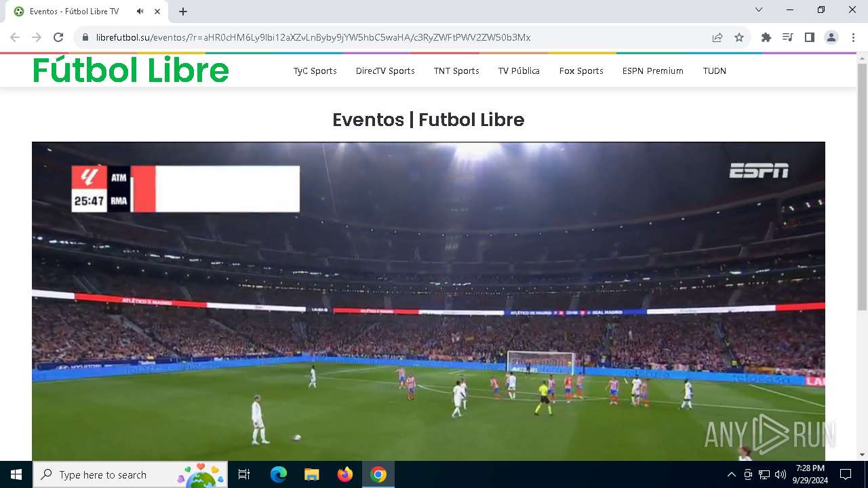Image resolution: width=868 pixels, height=488 pixels.
Task: Launch Microsoft Edge from taskbar
Action: pos(279,474)
